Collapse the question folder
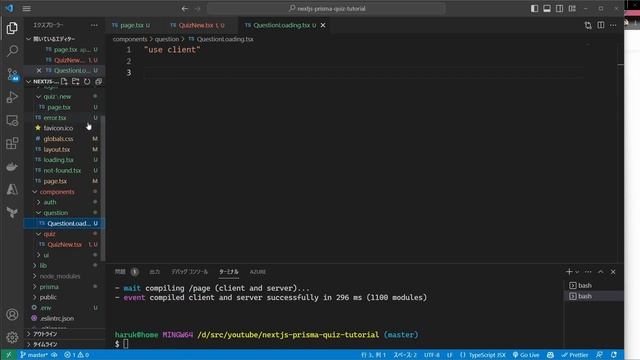Image resolution: width=640 pixels, height=360 pixels. pos(56,213)
